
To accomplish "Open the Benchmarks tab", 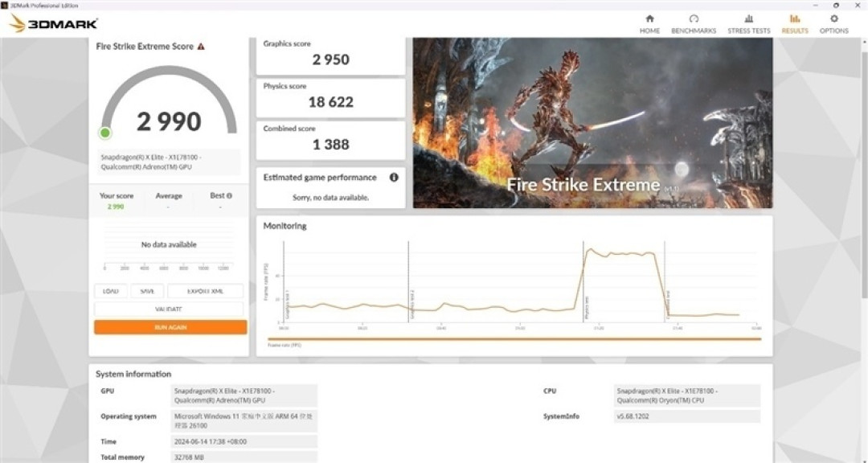I will pos(694,24).
